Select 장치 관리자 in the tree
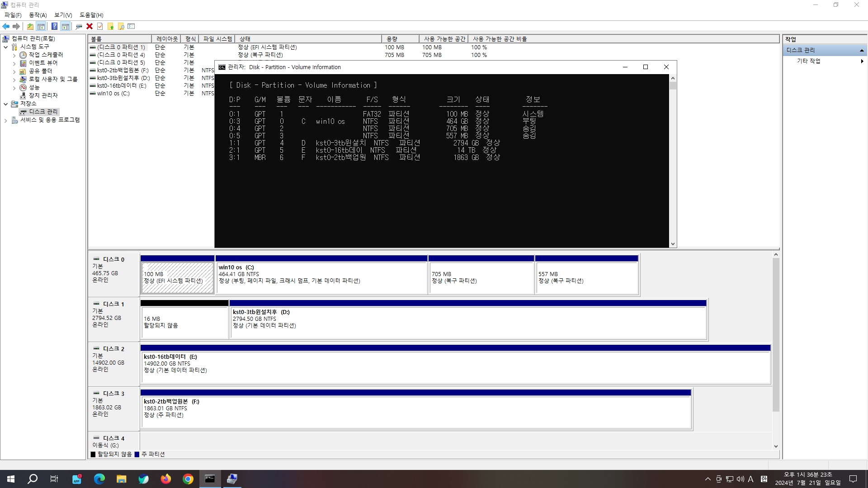Viewport: 868px width, 488px height. [x=43, y=95]
